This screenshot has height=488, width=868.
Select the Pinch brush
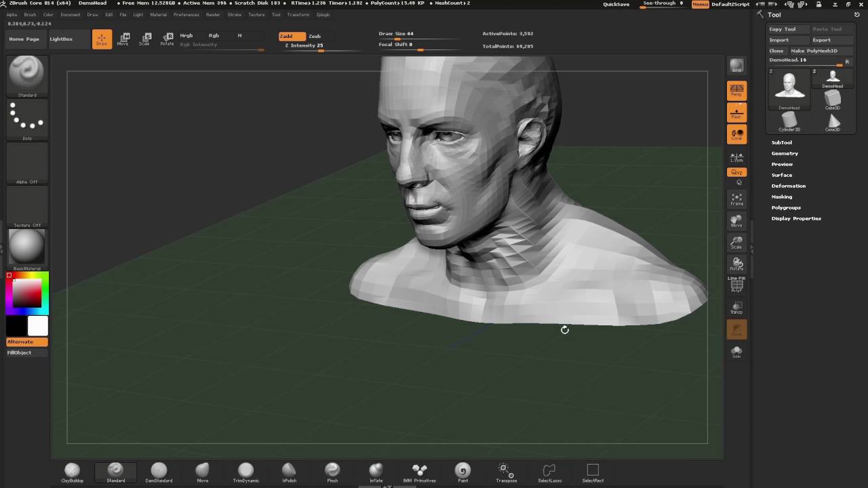click(x=332, y=472)
